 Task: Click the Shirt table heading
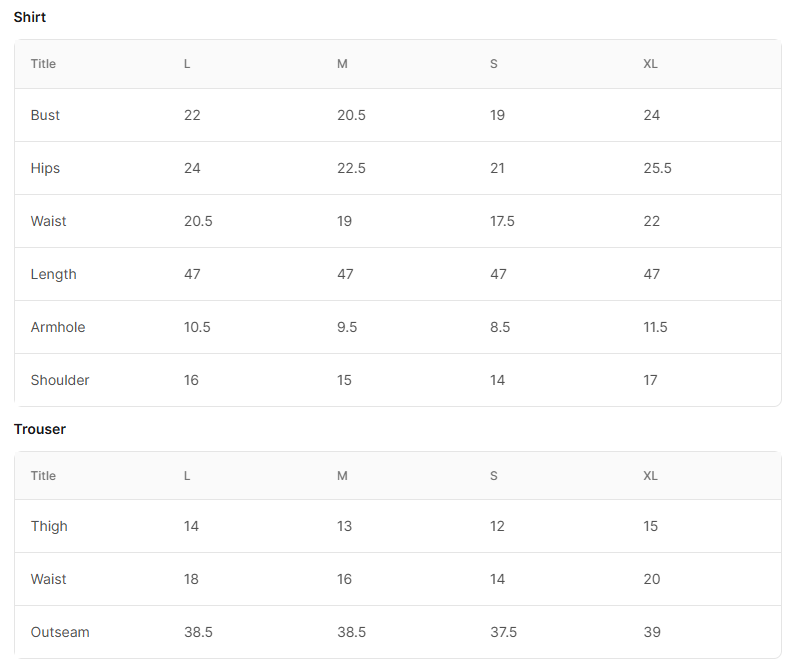click(29, 17)
